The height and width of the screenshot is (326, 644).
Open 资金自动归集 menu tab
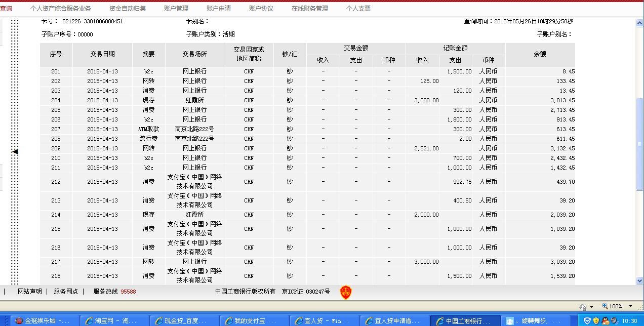[128, 9]
